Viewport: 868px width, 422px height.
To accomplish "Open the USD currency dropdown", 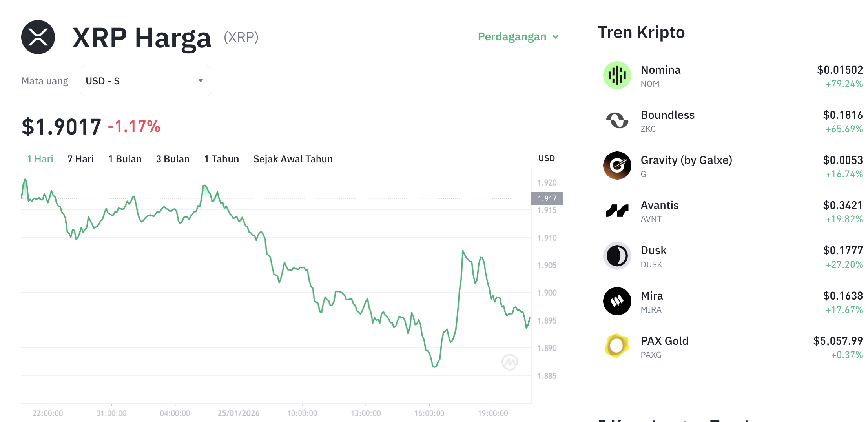I will coord(146,80).
